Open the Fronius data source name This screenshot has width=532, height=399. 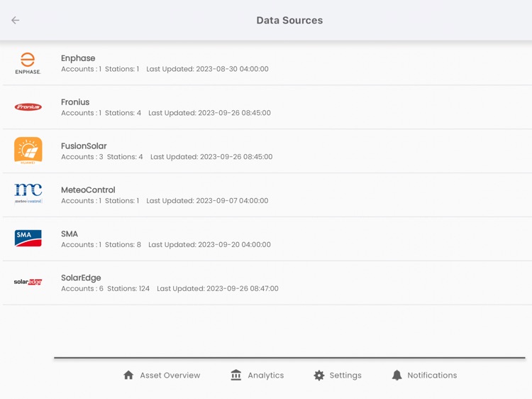pos(75,102)
